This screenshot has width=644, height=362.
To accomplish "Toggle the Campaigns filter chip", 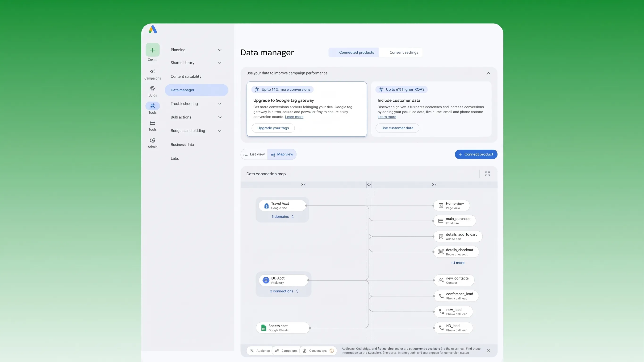I will (286, 351).
